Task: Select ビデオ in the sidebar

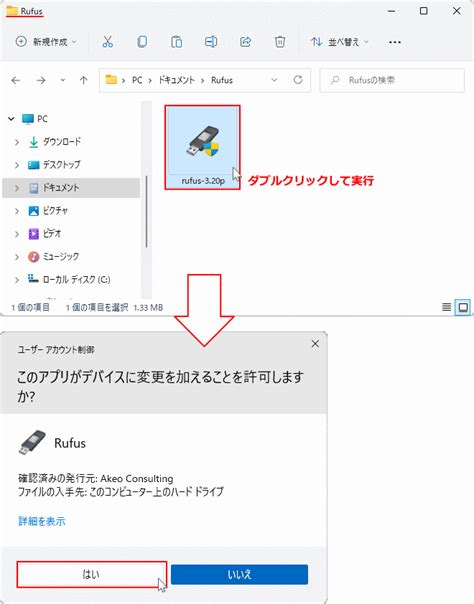Action: 45,233
